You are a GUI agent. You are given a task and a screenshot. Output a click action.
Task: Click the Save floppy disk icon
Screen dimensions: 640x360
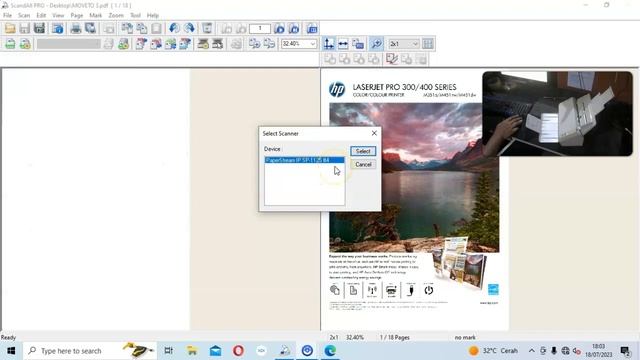click(x=24, y=28)
